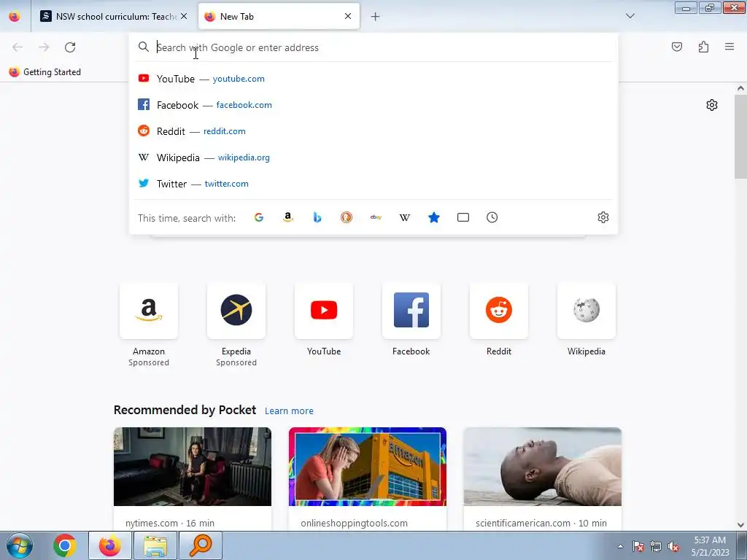Open the Getting Started bookmark
747x560 pixels.
pos(45,72)
